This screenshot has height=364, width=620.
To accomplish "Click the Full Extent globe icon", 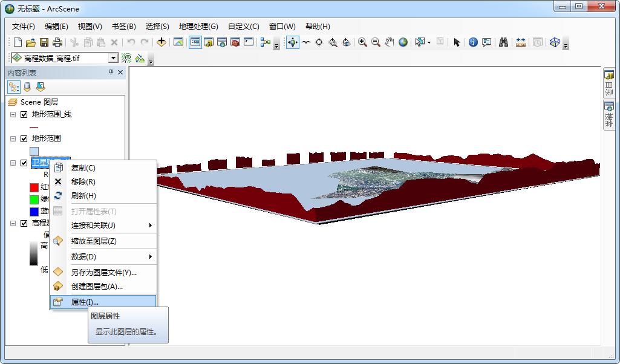I will tap(403, 42).
